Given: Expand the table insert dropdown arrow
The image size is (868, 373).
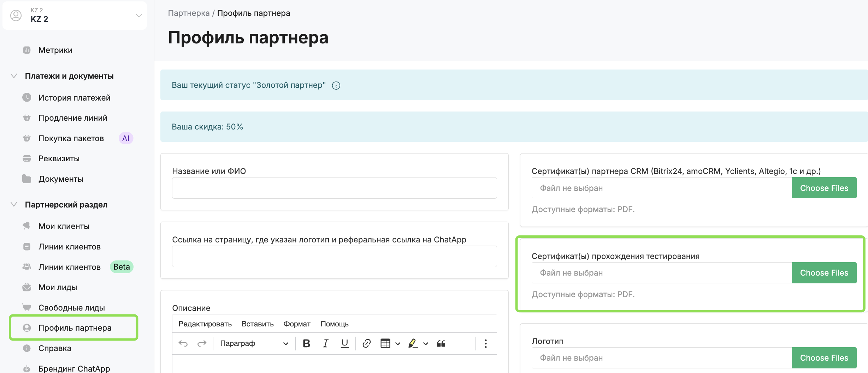Looking at the screenshot, I should 398,343.
